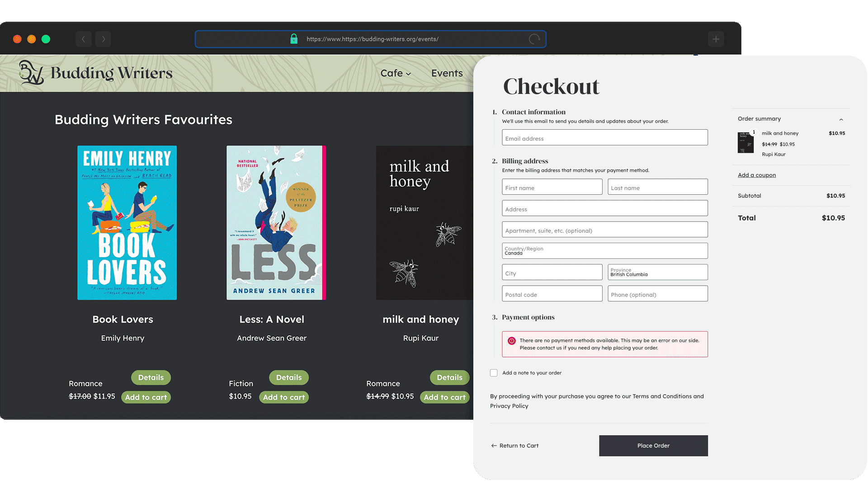Click the City field
This screenshot has height=488, width=868.
coord(552,272)
